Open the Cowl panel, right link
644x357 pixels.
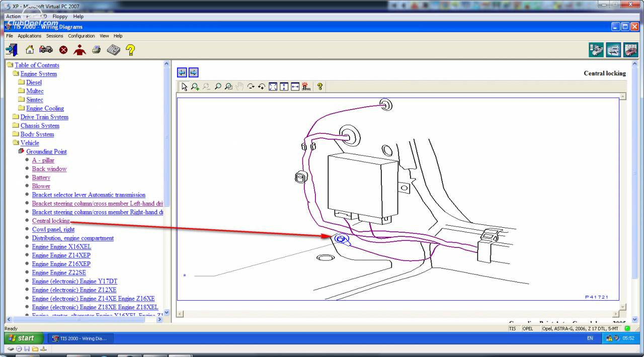click(x=53, y=229)
